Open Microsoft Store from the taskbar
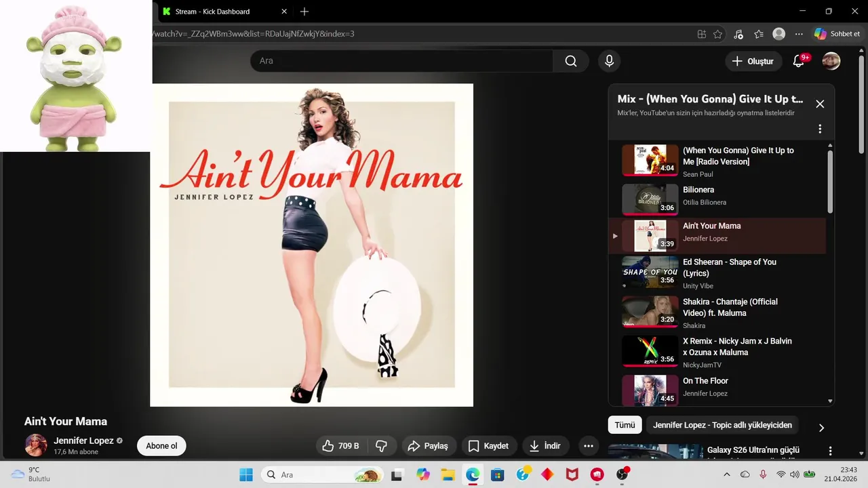Image resolution: width=868 pixels, height=488 pixels. (498, 474)
